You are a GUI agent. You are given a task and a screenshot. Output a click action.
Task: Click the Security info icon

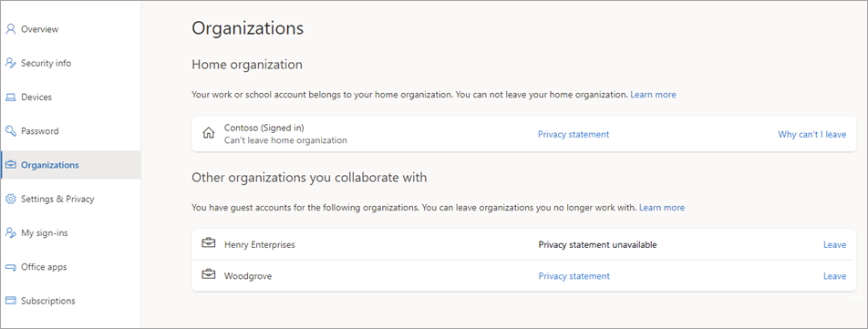11,63
